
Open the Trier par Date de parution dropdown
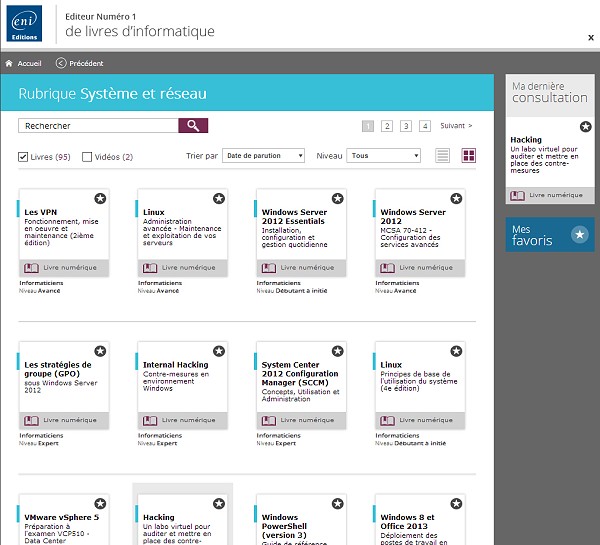click(x=263, y=156)
